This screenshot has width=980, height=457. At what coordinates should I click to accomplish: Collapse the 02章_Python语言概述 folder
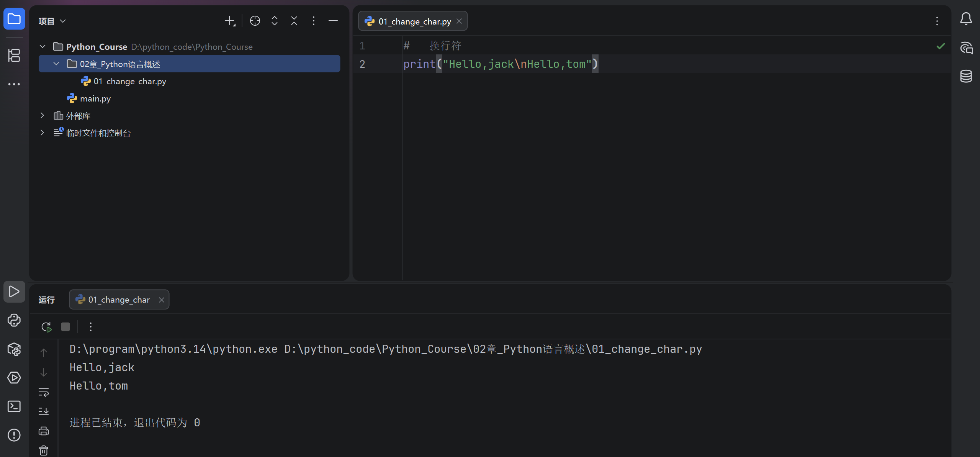coord(56,64)
